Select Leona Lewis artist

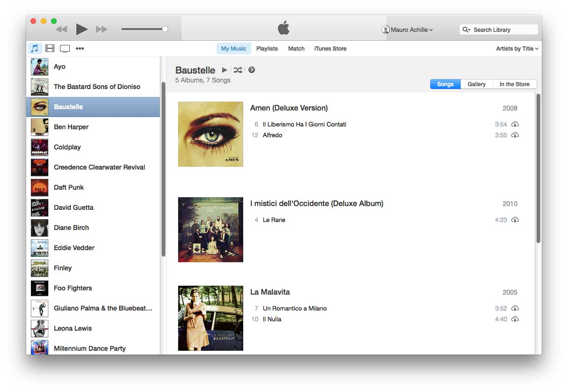click(x=93, y=328)
